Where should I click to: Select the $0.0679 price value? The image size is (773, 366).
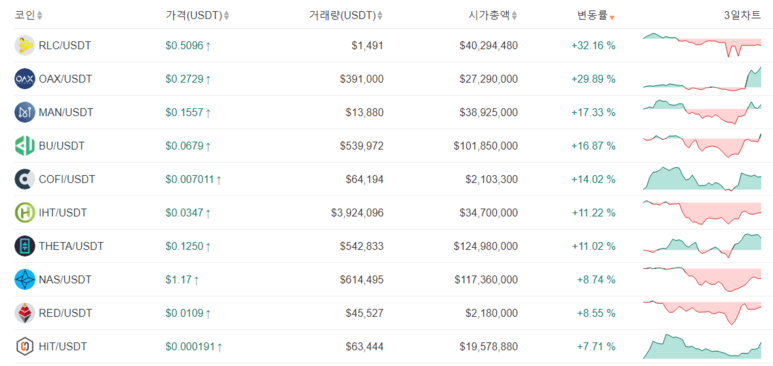pos(184,146)
